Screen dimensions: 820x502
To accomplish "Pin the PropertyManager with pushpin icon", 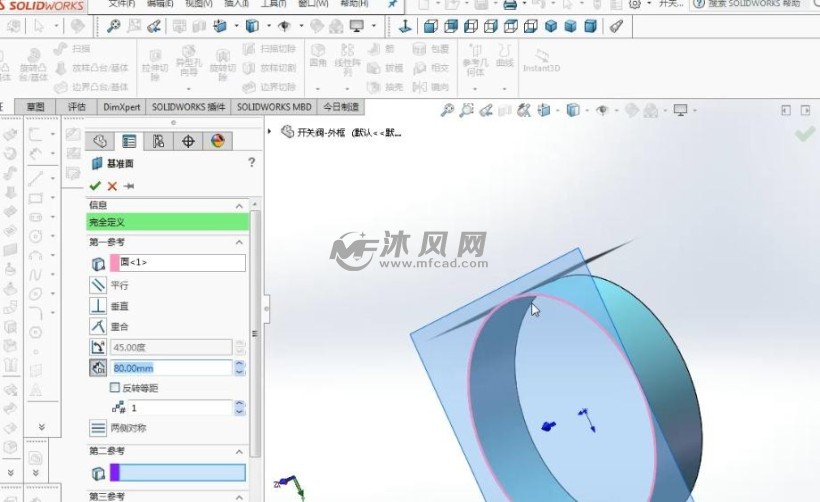I will pos(129,186).
